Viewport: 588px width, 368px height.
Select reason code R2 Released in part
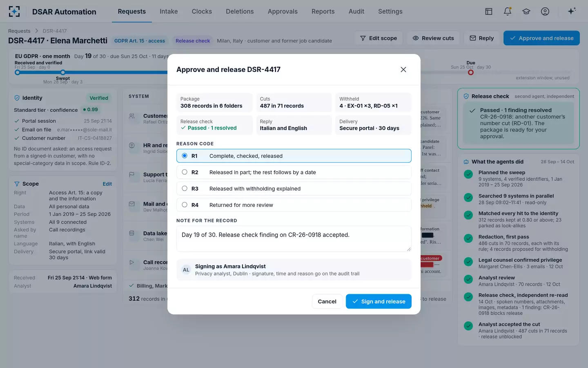[x=294, y=172]
